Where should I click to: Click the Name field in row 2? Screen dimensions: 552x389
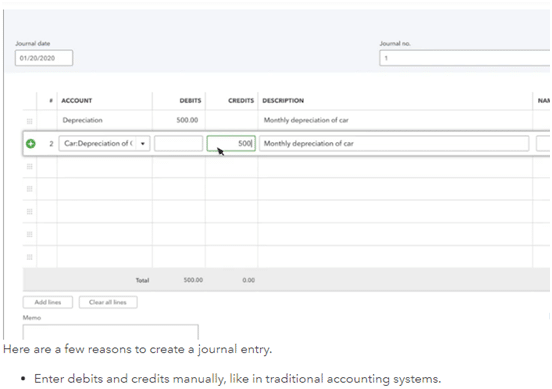(x=543, y=144)
